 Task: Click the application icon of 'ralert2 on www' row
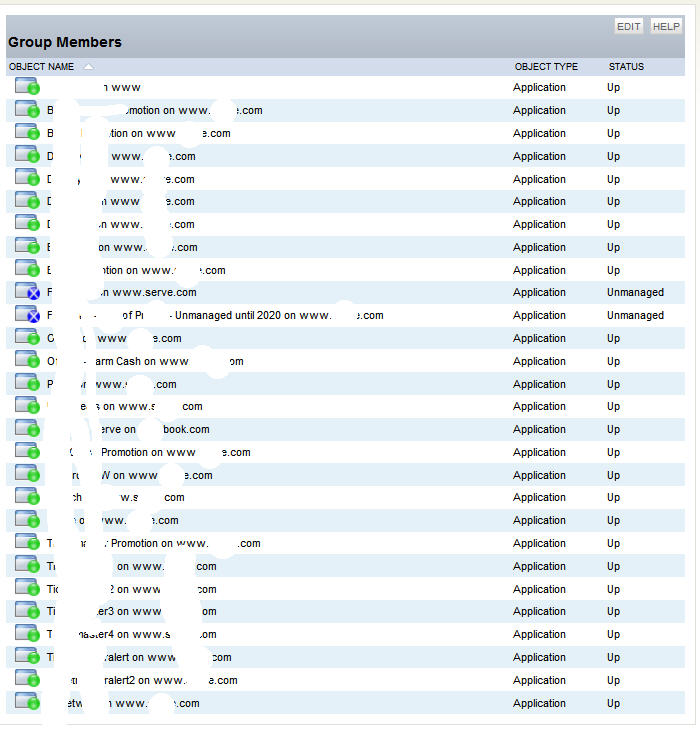point(27,680)
